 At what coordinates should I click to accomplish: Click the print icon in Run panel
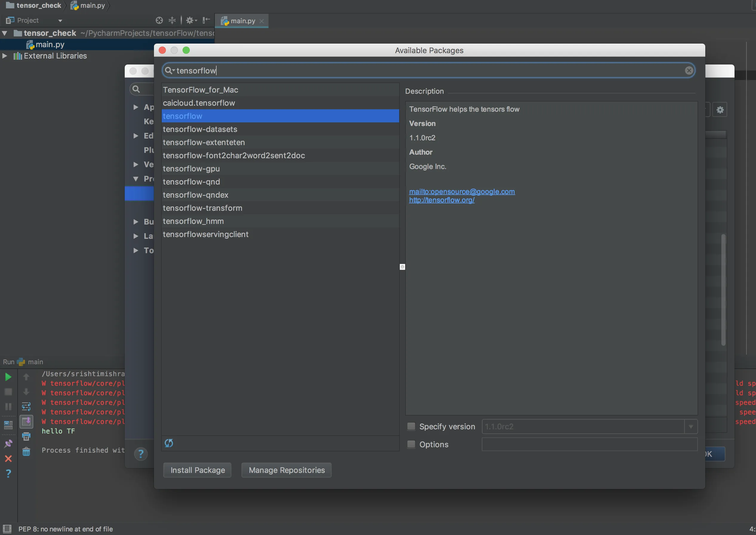[26, 436]
